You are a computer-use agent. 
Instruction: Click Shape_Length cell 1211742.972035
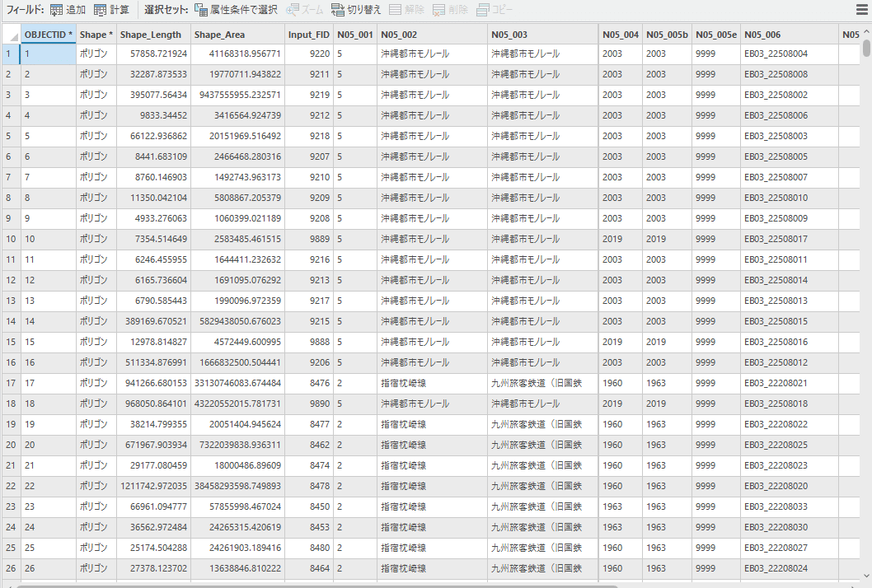(153, 486)
